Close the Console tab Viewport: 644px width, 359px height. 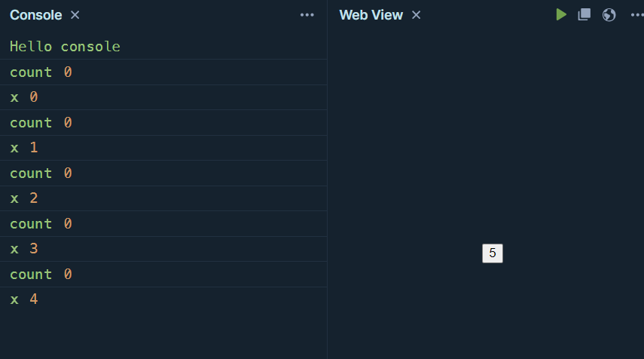coord(75,14)
